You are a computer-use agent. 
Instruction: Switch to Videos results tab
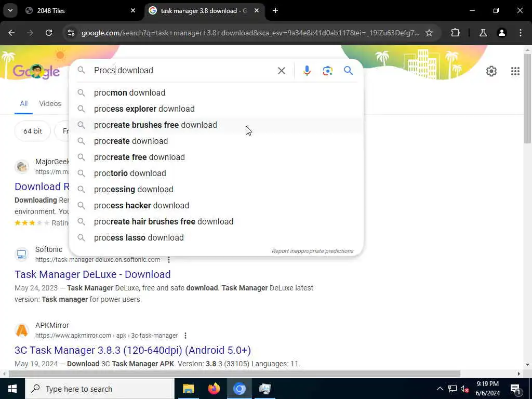(x=50, y=103)
